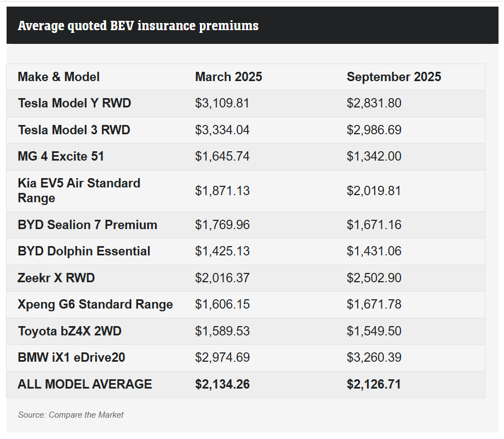
Task: Click the Toyota bZ4X 2WD row label
Action: click(69, 331)
